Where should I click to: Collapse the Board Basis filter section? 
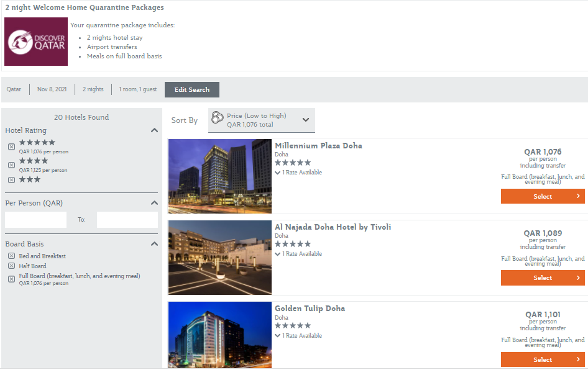click(154, 244)
